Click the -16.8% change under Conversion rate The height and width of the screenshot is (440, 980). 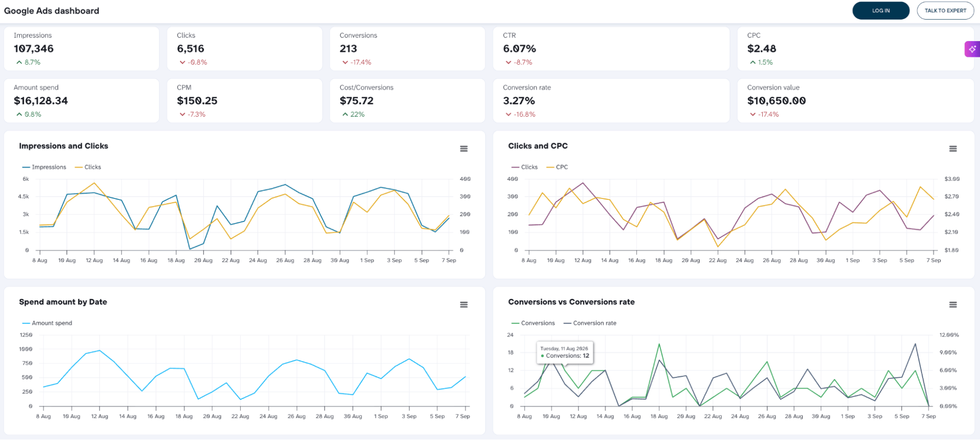(x=520, y=114)
